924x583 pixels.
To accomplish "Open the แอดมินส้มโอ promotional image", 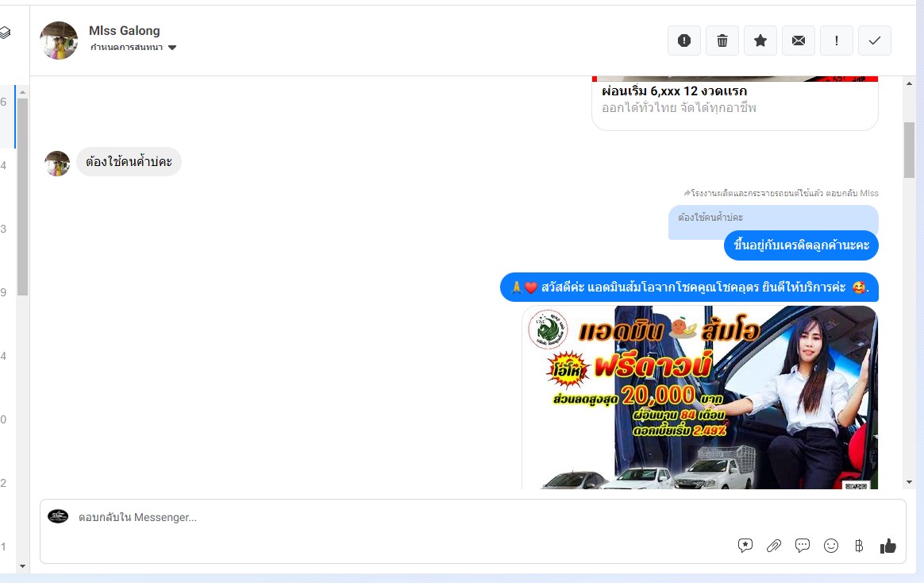I will tap(699, 397).
